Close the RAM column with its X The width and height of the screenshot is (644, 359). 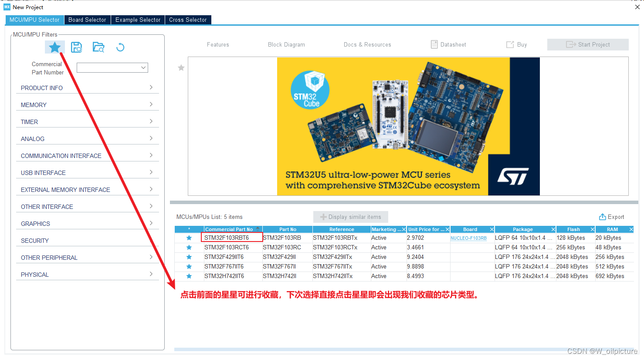631,229
